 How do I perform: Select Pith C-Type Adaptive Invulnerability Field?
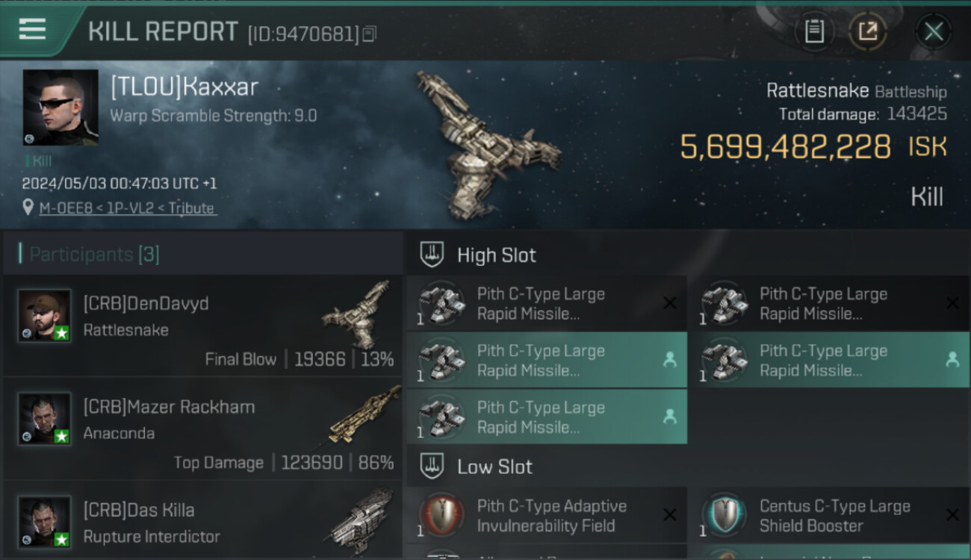tap(547, 516)
